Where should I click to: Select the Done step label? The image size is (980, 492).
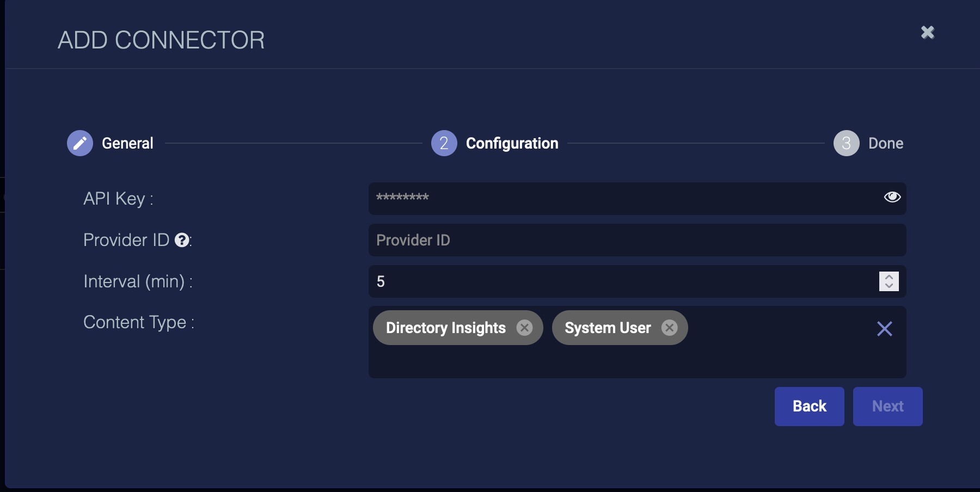885,143
